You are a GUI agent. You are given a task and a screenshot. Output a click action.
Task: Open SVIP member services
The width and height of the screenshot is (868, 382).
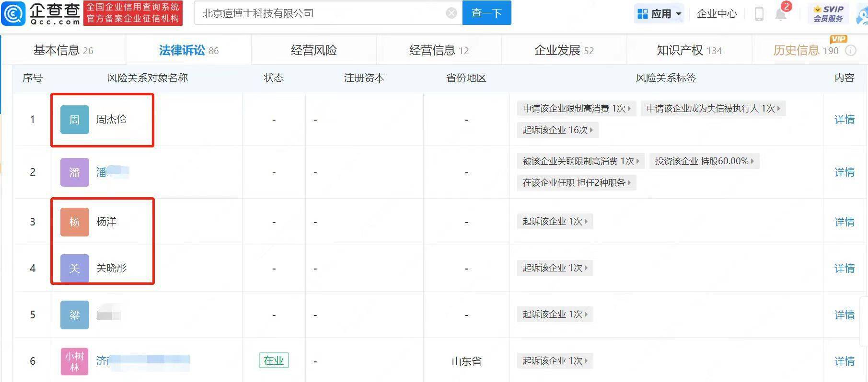[x=828, y=14]
